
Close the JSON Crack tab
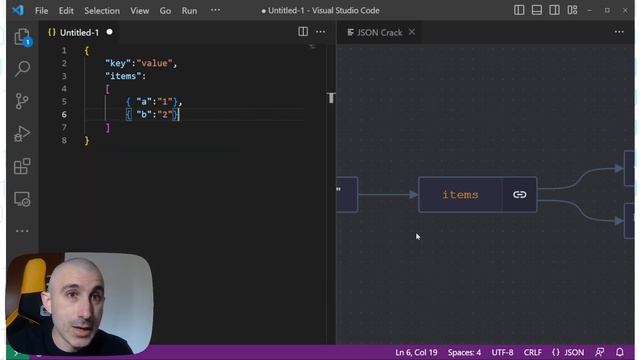pos(412,32)
